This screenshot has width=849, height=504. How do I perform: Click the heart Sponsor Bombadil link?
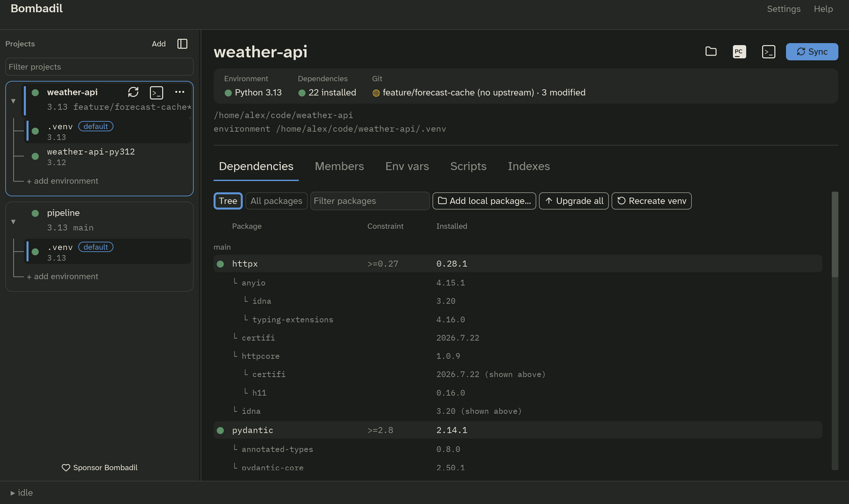(x=100, y=467)
